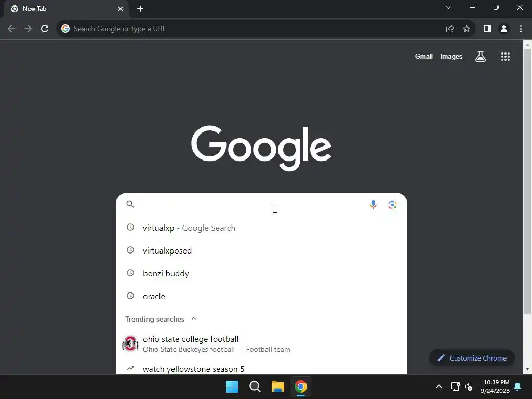Click the scrollbar down arrow

(527, 369)
